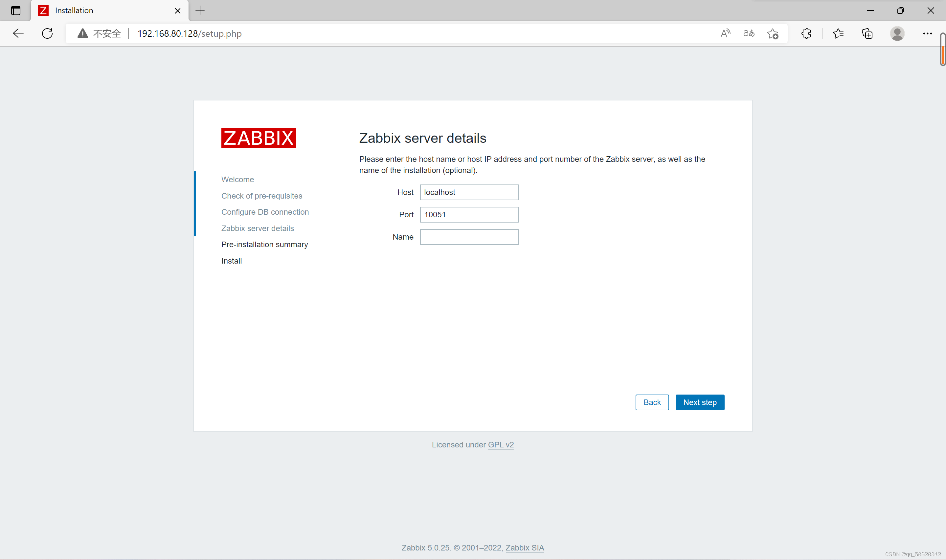Open a new browser tab

(x=200, y=11)
